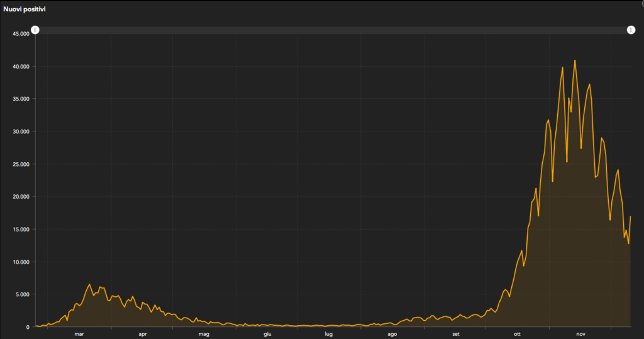Select the 'ott' month axis label
The width and height of the screenshot is (644, 339).
[517, 334]
